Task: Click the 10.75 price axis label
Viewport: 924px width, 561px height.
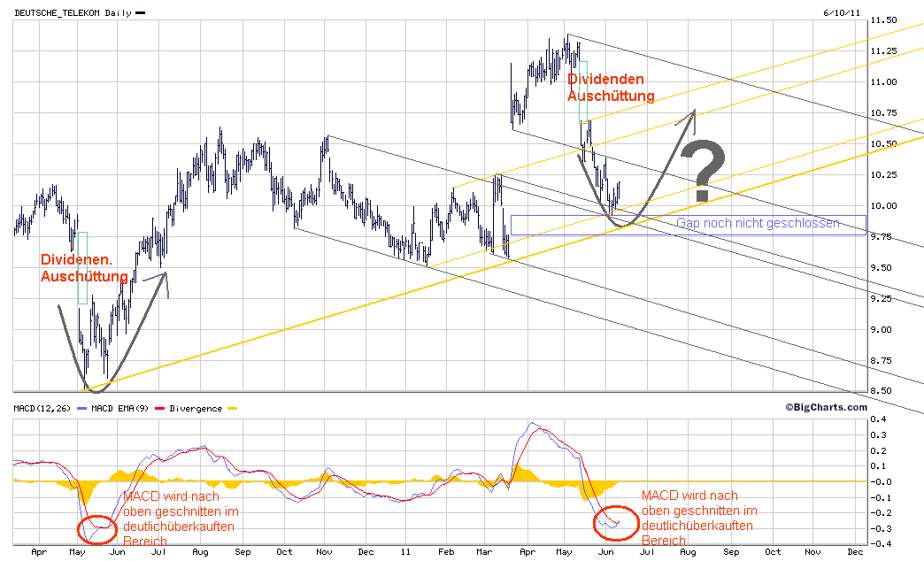Action: tap(883, 113)
